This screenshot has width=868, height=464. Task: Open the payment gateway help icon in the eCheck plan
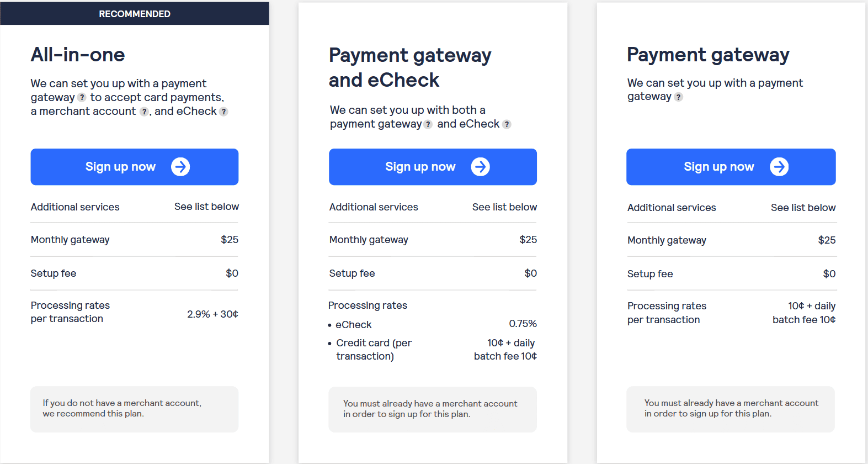(428, 124)
